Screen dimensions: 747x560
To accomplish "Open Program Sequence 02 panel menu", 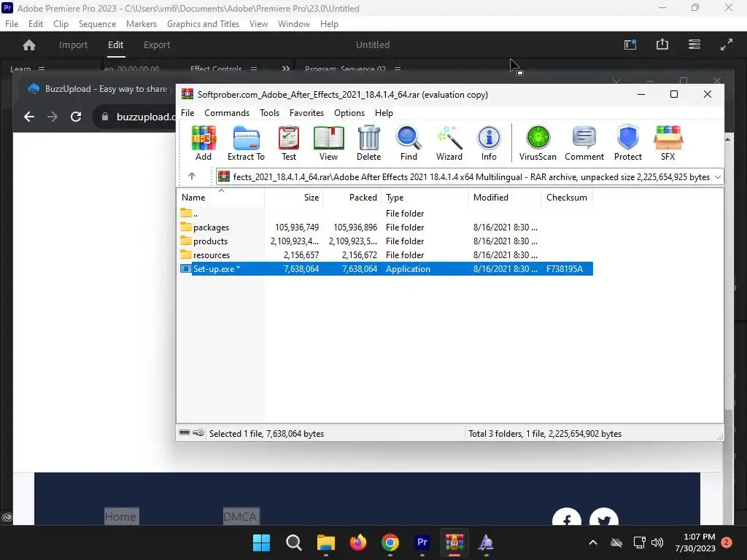I will pyautogui.click(x=398, y=69).
